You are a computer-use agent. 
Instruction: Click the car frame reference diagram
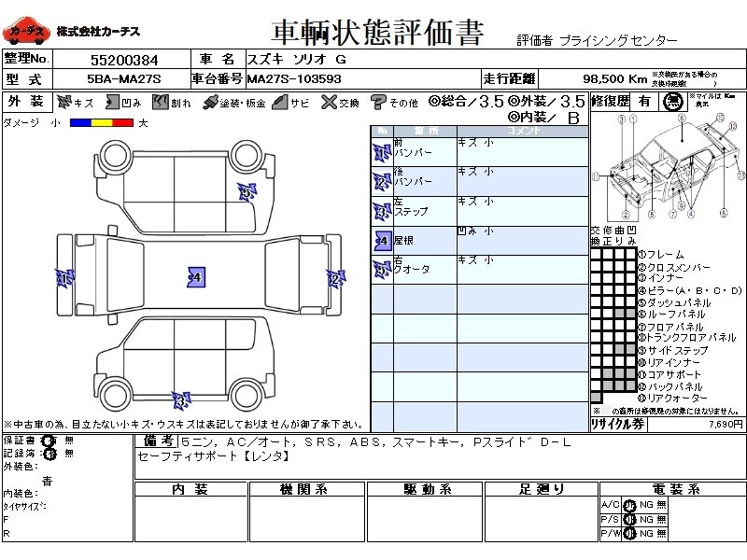pos(668,168)
